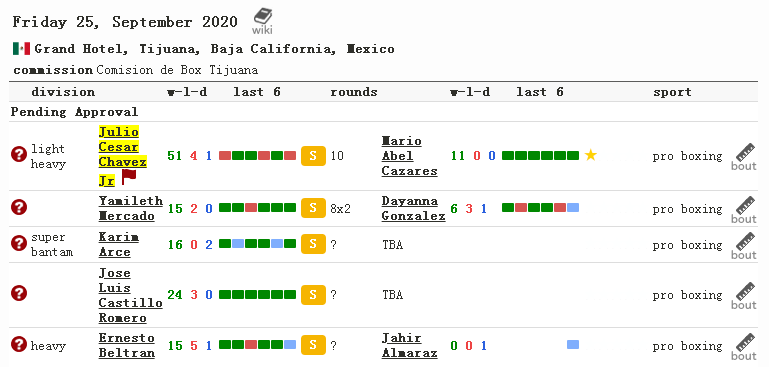The width and height of the screenshot is (769, 367).
Task: Click the Mexico flag icon
Action: point(21,49)
